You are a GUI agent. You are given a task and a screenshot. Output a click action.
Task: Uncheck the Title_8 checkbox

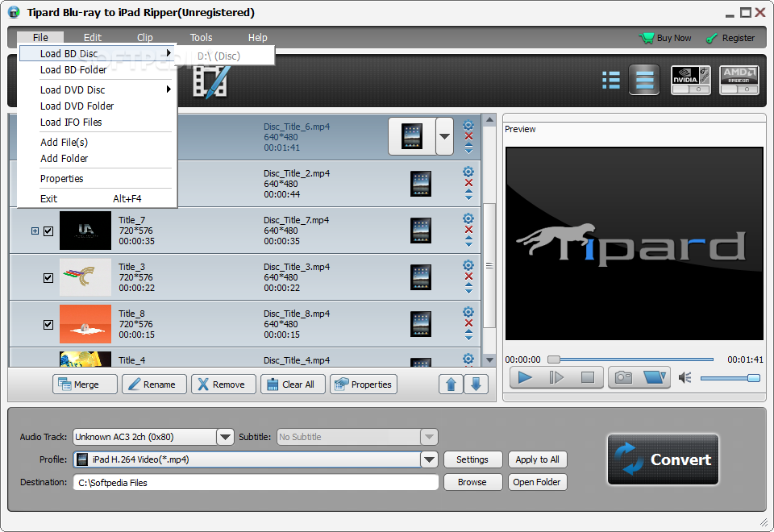pos(48,325)
